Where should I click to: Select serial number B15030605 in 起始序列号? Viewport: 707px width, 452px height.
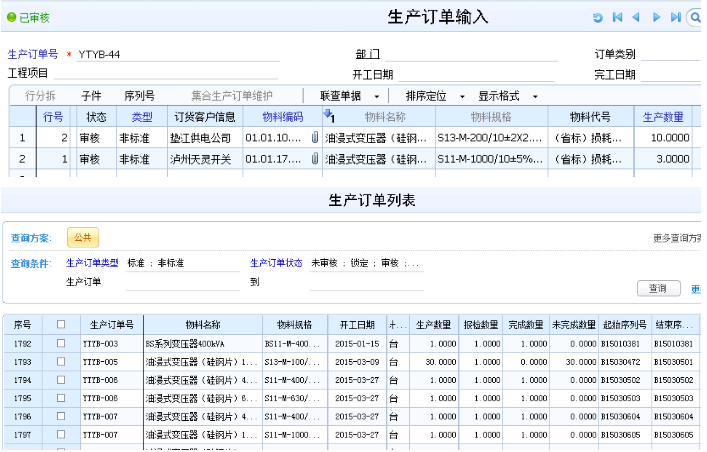(624, 434)
